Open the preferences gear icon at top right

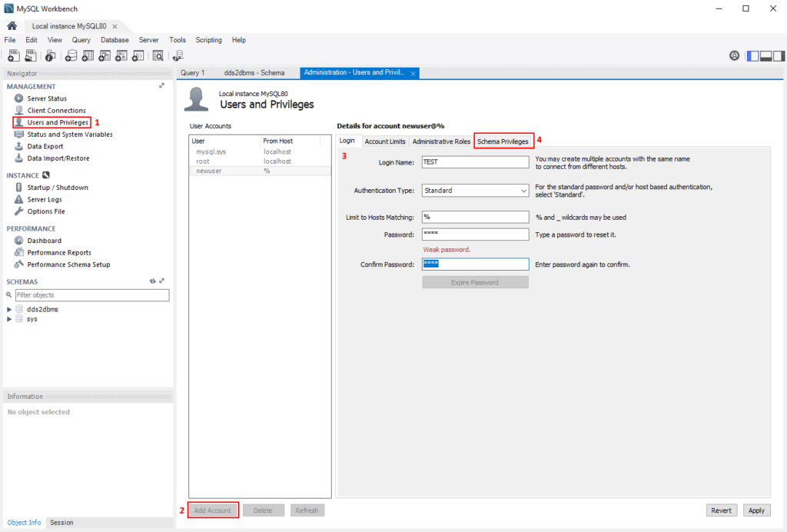click(x=734, y=55)
